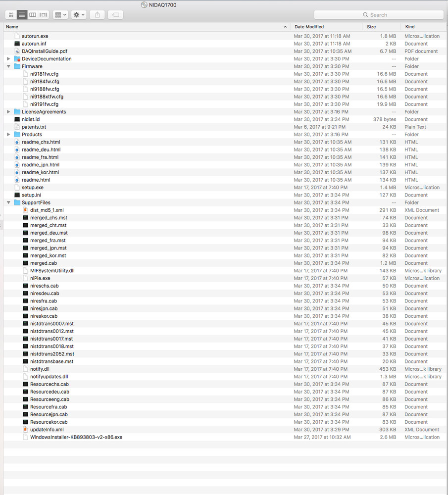This screenshot has height=495, width=448.
Task: Select ni9181fw.cfg file name
Action: 44,74
